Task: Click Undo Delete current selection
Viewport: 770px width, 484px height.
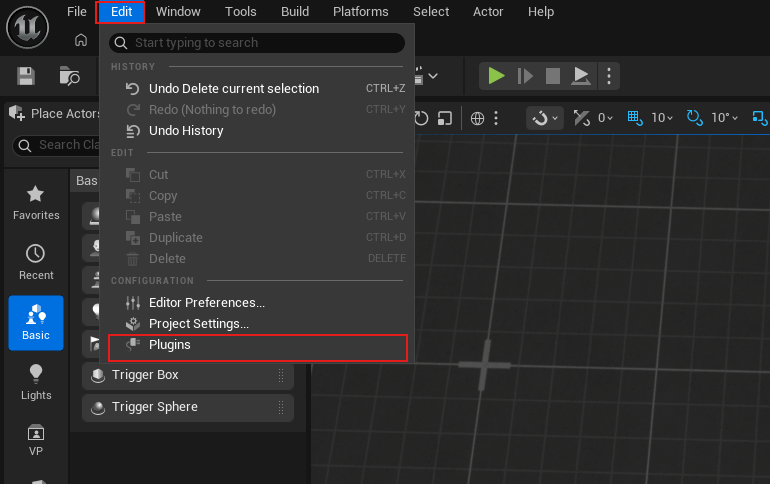Action: pyautogui.click(x=233, y=89)
